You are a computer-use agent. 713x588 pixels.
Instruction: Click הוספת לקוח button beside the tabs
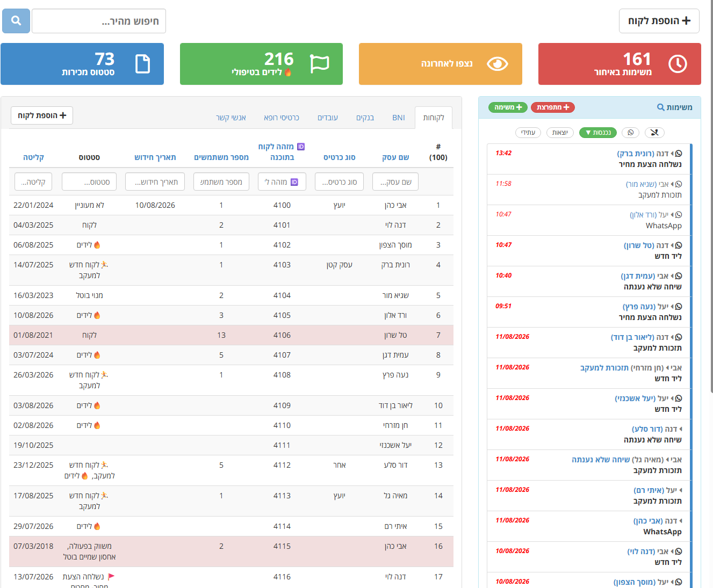42,115
